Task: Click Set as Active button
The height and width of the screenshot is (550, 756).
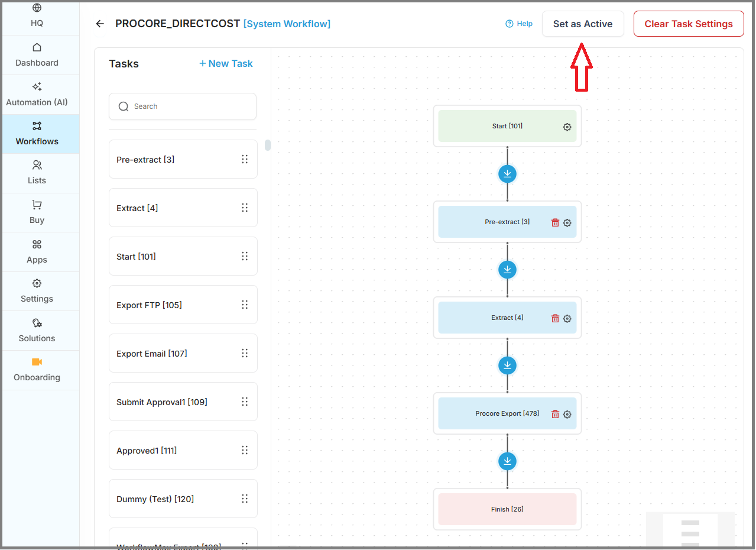Action: (x=583, y=24)
